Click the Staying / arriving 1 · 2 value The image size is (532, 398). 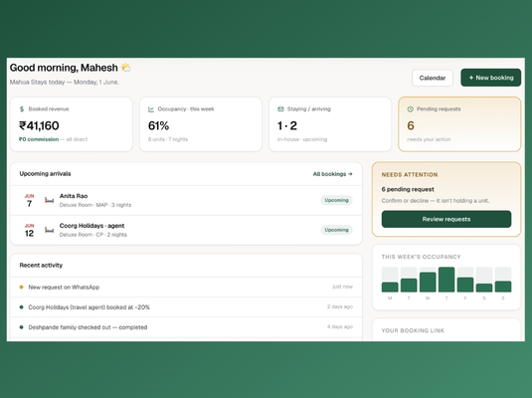[x=287, y=125]
